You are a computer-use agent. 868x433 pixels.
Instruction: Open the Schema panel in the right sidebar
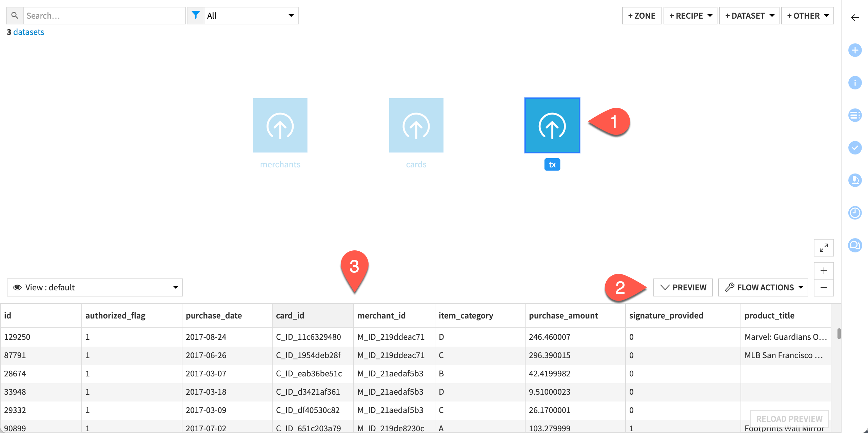[x=855, y=115]
